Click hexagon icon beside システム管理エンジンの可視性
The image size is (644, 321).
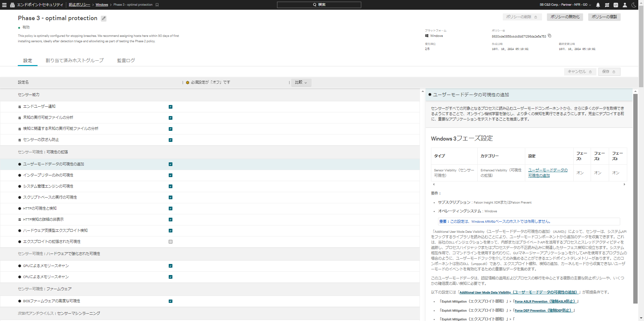tap(20, 186)
